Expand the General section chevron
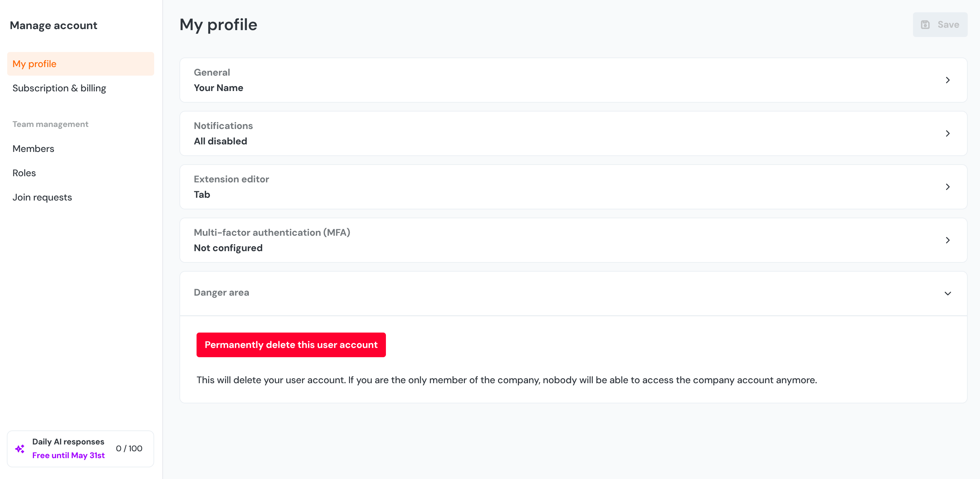Screen dimensions: 980x479 [948, 80]
